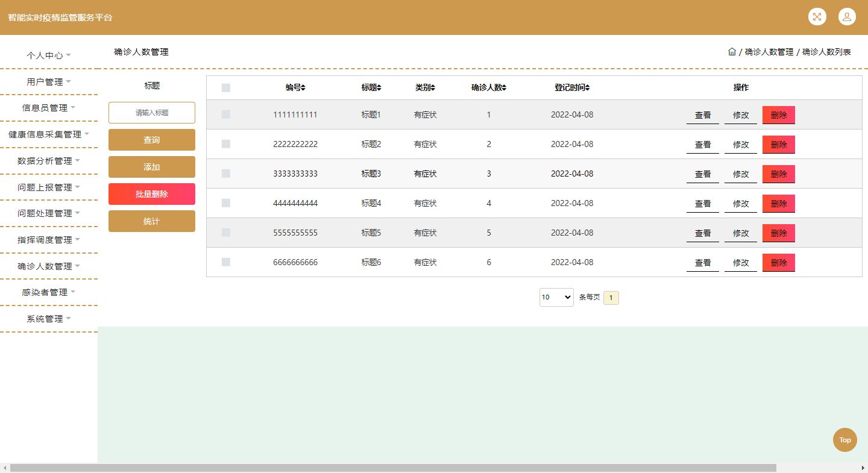Check the row 6666666666 checkbox
868x473 pixels.
pos(226,262)
